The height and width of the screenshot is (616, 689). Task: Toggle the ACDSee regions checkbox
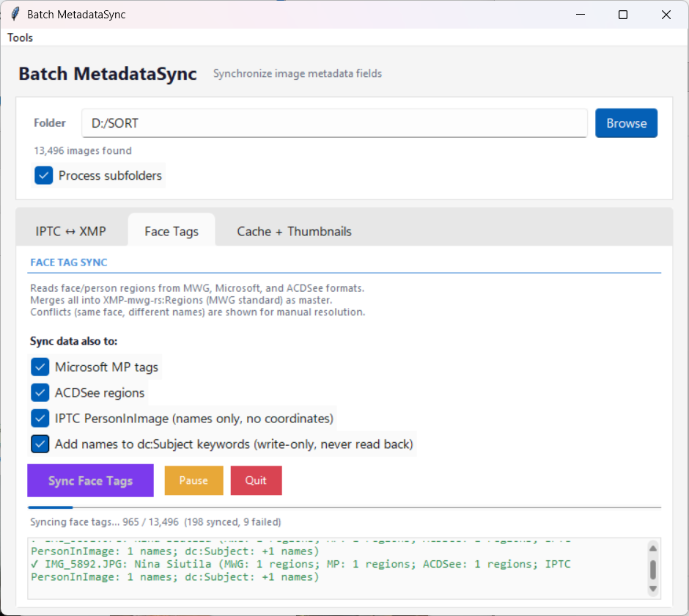(40, 392)
